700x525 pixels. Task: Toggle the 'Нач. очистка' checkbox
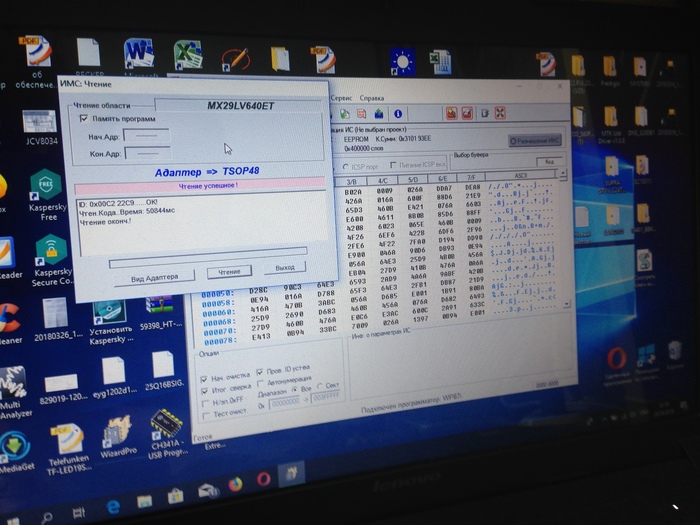204,379
